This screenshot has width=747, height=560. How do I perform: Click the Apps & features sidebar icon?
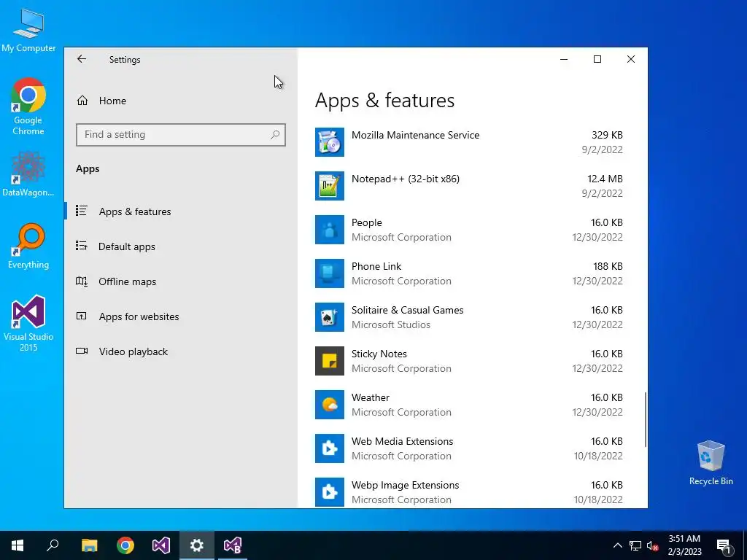82,211
